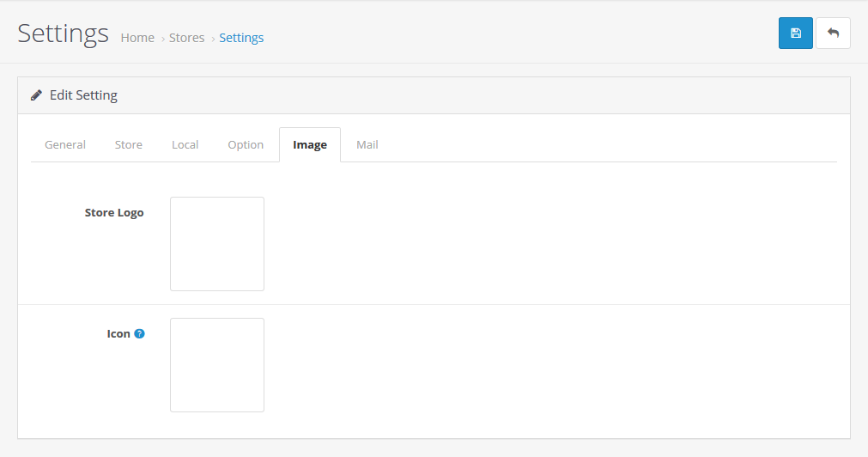The height and width of the screenshot is (457, 868).
Task: Click the Icon image placeholder thumbnail
Action: (x=217, y=365)
